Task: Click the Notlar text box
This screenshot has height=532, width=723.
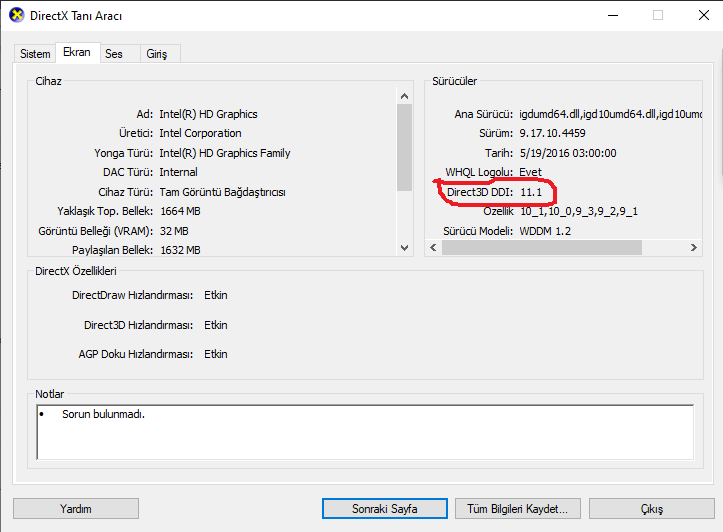Action: pos(365,432)
